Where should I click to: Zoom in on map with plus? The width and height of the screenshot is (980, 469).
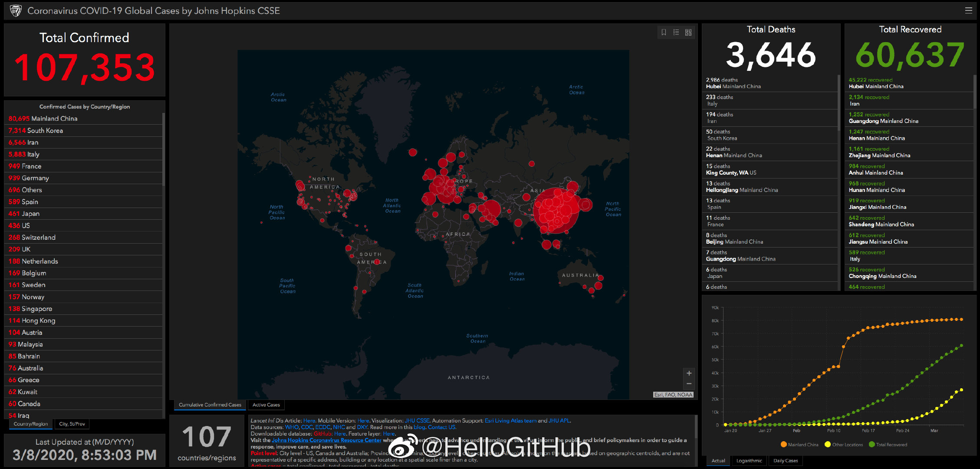[x=689, y=373]
